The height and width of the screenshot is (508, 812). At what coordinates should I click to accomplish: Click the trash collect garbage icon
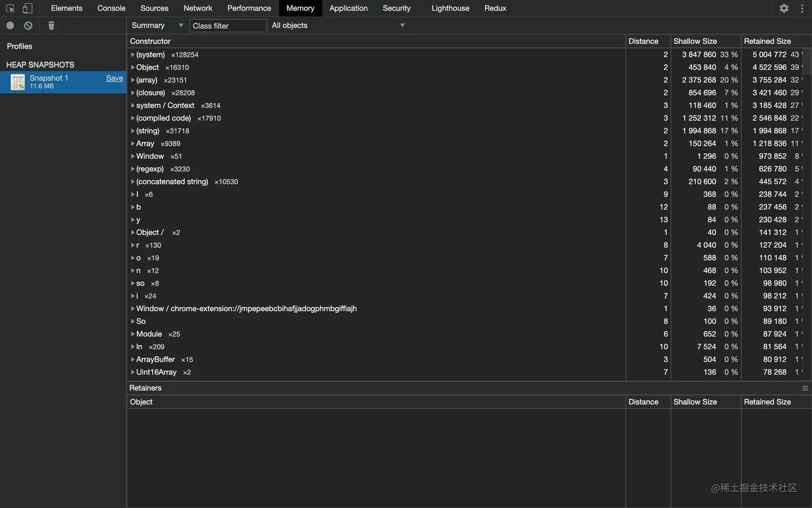pyautogui.click(x=51, y=25)
